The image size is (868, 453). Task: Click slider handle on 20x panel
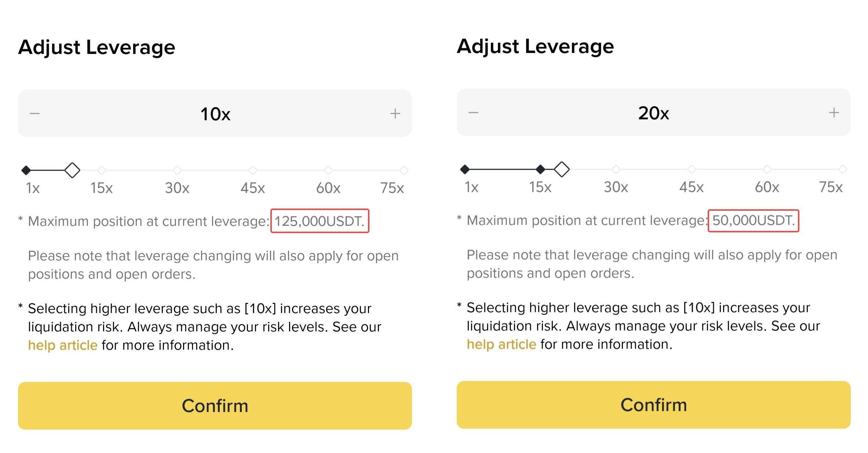point(562,169)
